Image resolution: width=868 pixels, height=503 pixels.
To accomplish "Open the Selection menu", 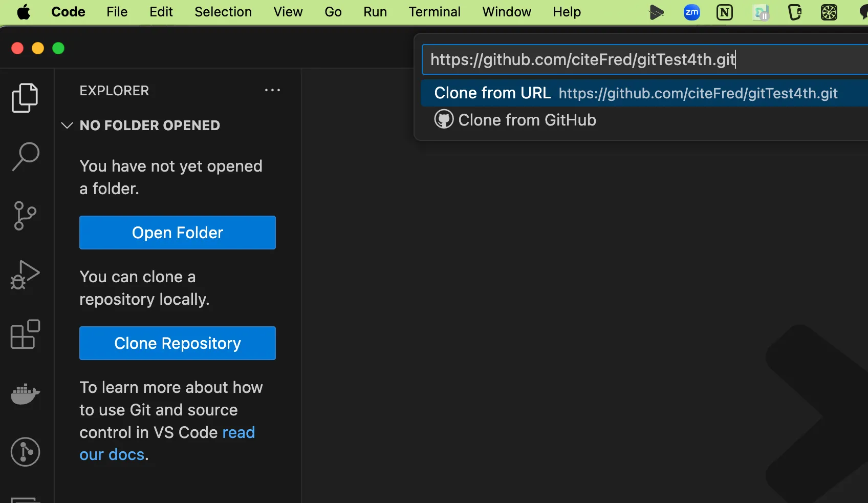I will (x=223, y=12).
